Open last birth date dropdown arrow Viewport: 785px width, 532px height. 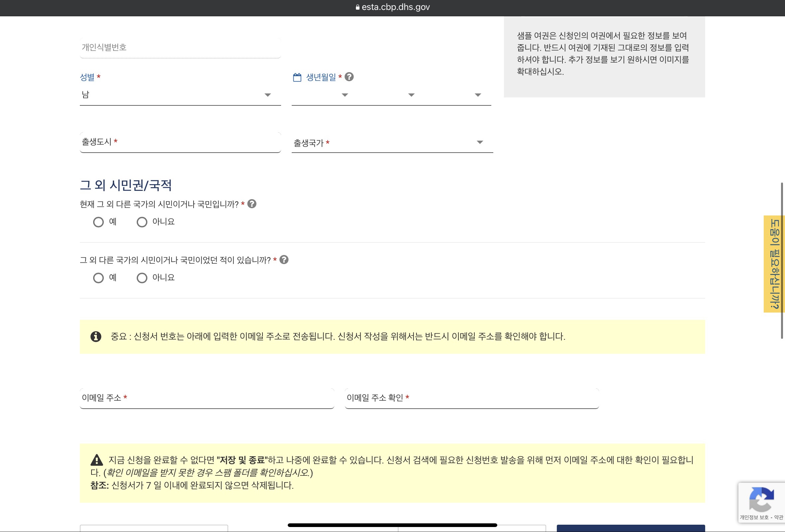(477, 95)
